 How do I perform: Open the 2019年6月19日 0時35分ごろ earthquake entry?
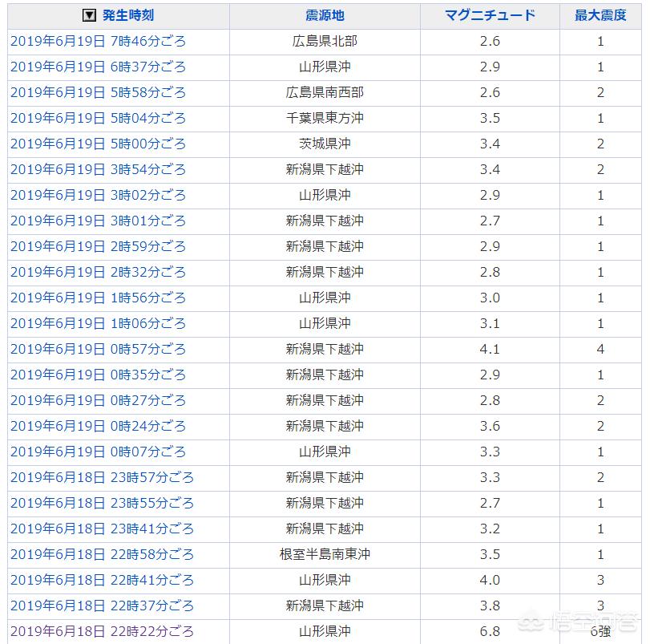(x=99, y=375)
